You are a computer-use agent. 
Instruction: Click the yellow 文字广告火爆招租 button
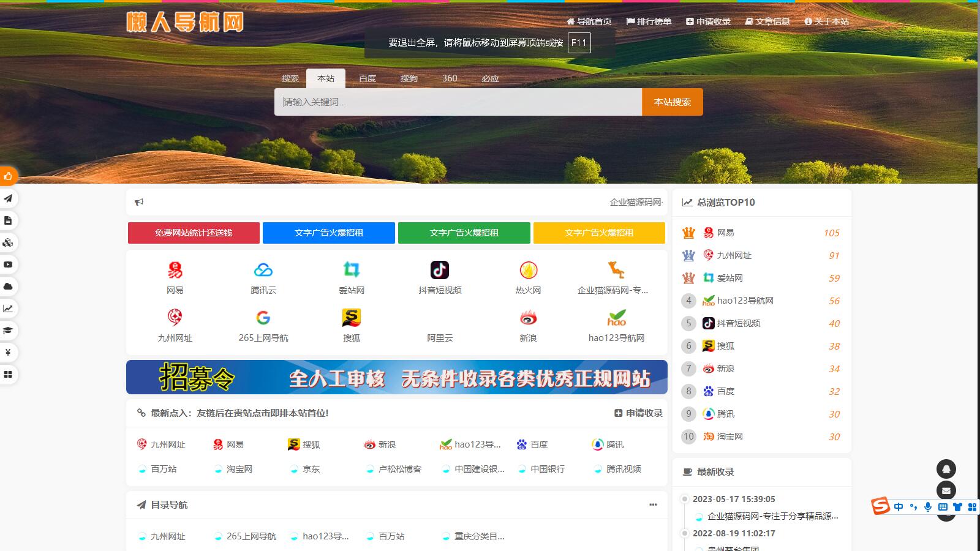coord(599,233)
